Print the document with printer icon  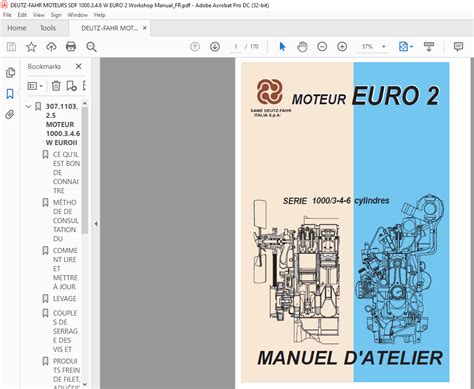71,47
